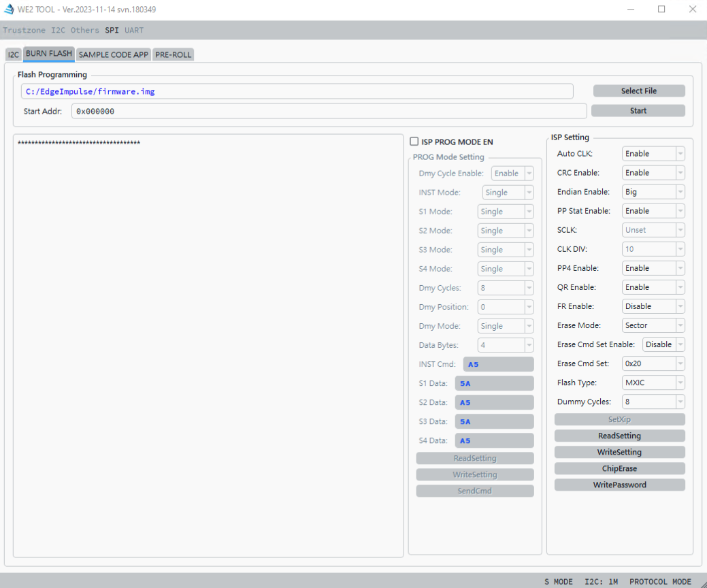Open the CLK DIV dropdown

[653, 249]
